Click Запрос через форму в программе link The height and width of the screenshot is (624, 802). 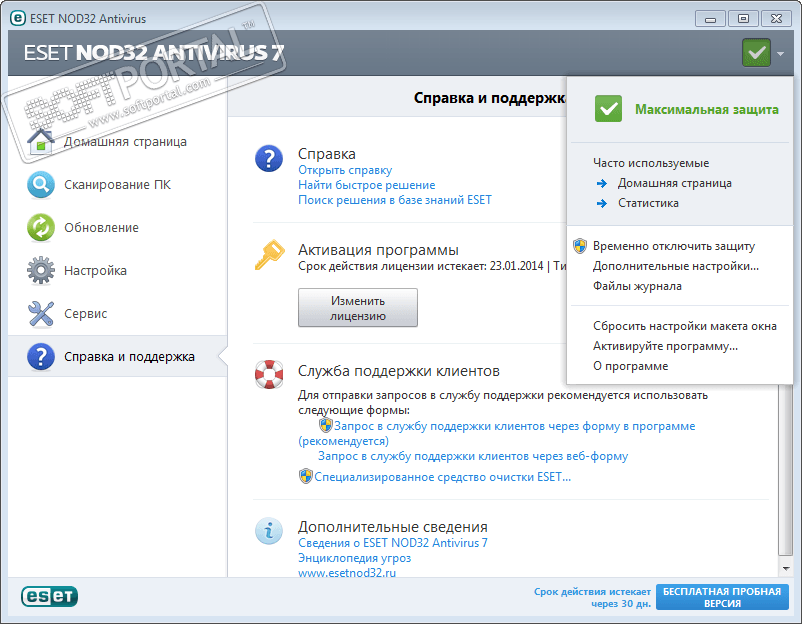click(515, 426)
